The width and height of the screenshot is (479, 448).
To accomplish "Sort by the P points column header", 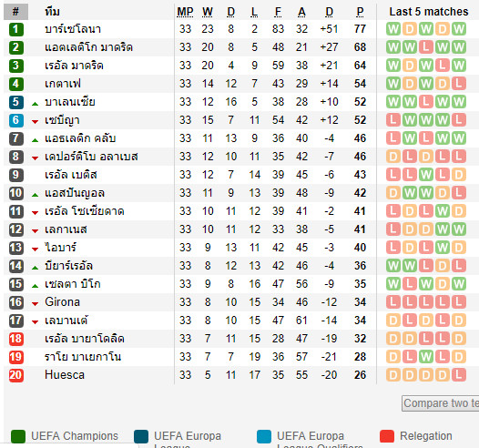I will tap(361, 12).
